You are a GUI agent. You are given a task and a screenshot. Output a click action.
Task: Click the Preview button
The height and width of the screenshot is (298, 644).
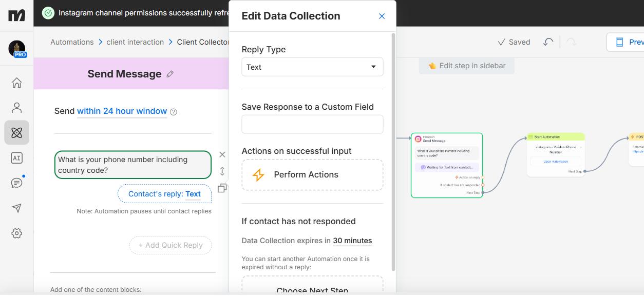[x=626, y=42]
